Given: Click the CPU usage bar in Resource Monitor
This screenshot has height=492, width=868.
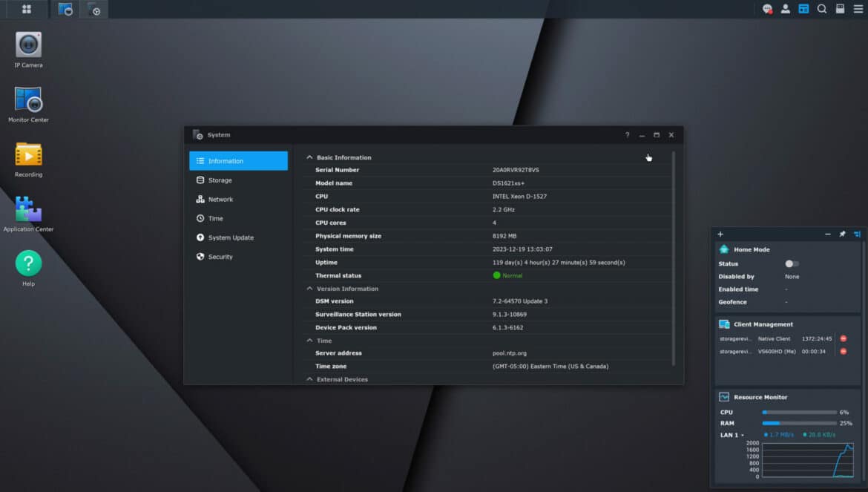Looking at the screenshot, I should [799, 413].
